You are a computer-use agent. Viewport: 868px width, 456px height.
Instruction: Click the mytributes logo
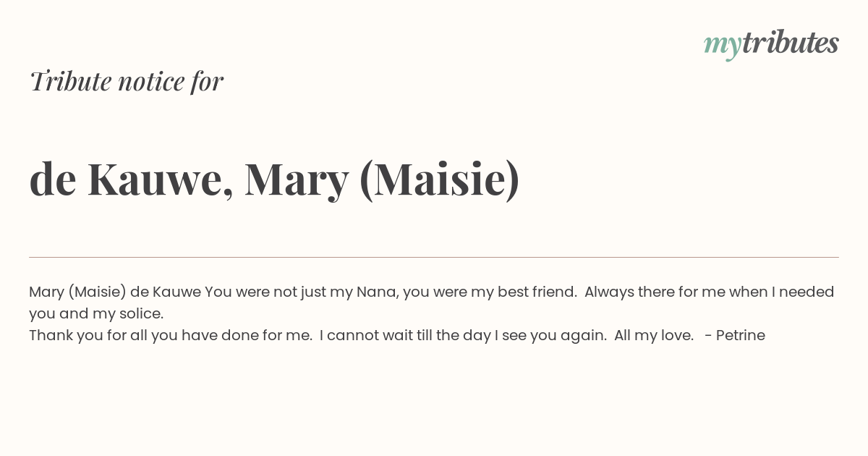[x=771, y=43]
